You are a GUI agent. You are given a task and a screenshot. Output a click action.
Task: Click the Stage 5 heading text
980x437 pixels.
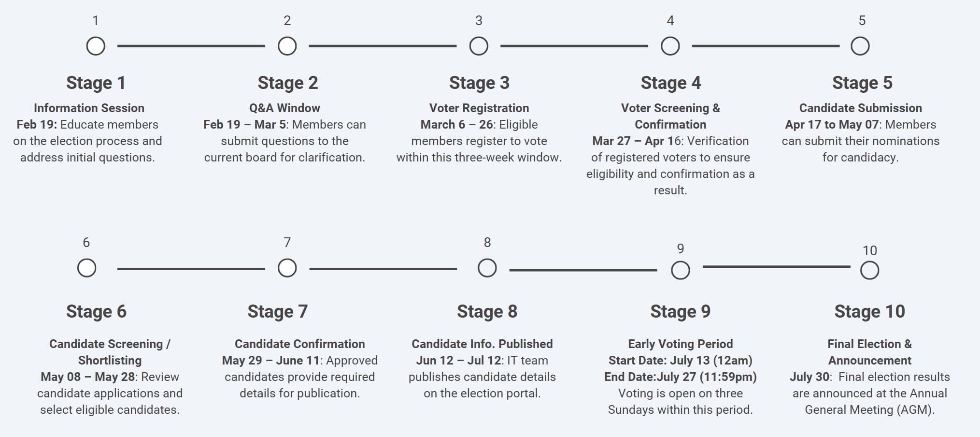pyautogui.click(x=862, y=83)
